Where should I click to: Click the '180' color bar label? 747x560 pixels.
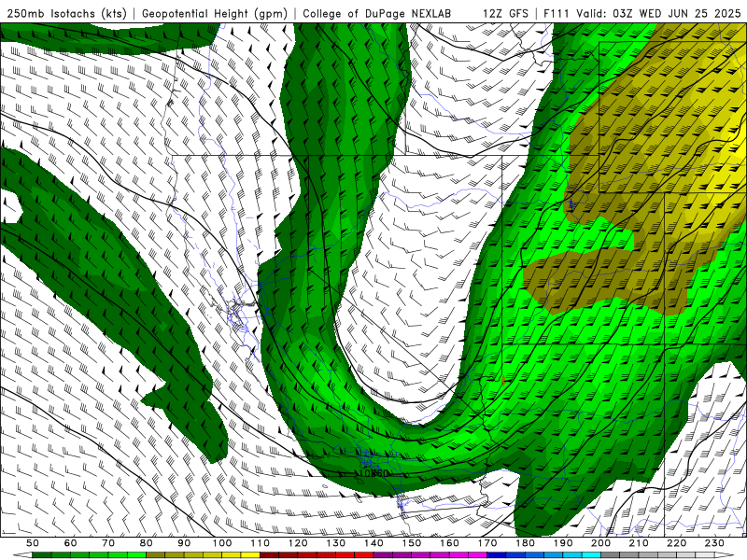pos(525,543)
